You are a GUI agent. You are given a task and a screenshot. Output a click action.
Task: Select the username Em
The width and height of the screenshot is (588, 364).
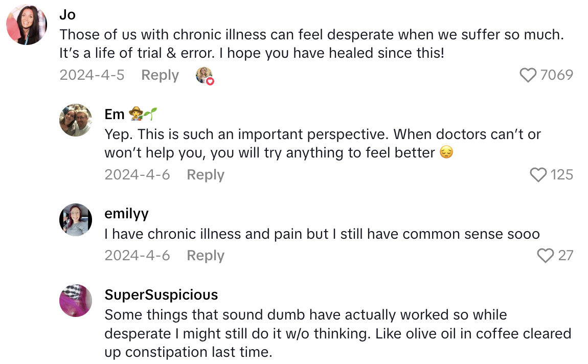coord(115,114)
